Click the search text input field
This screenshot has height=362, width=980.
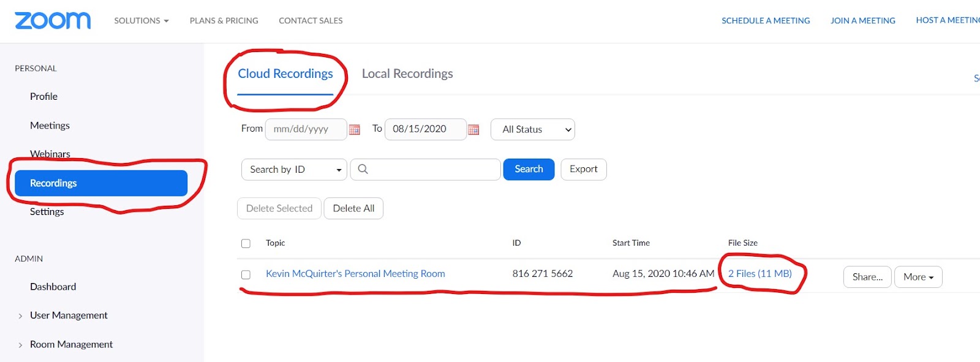426,169
